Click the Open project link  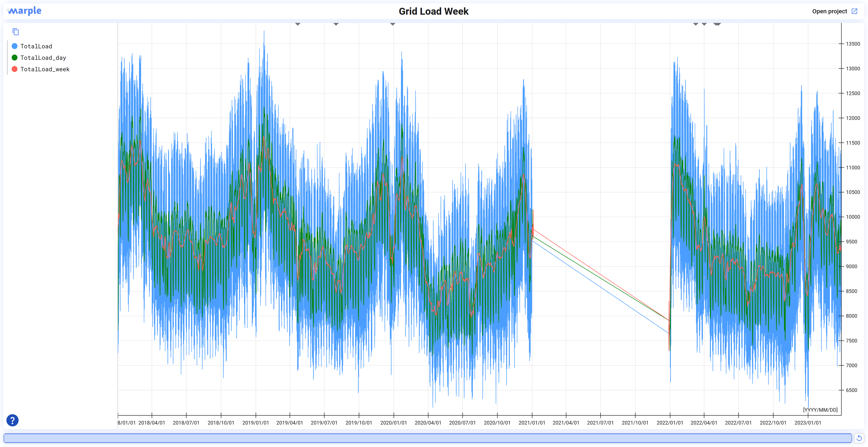click(829, 11)
